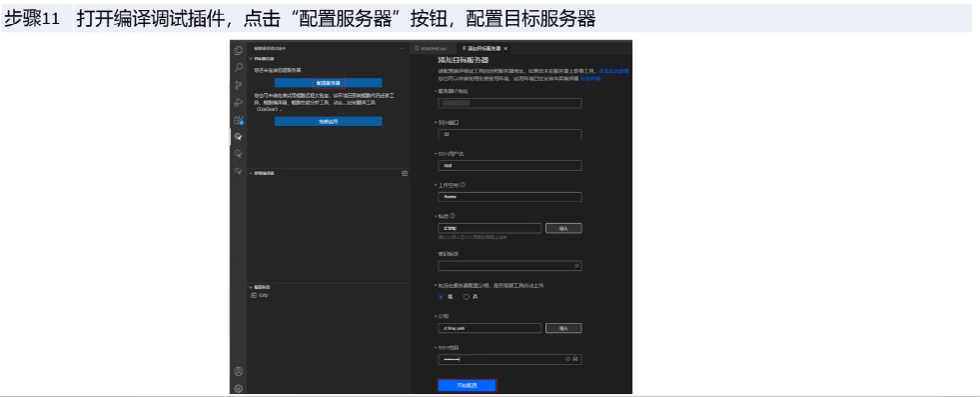The width and height of the screenshot is (980, 397).
Task: Open the Manage gear icon in the activity bar
Action: click(x=238, y=388)
